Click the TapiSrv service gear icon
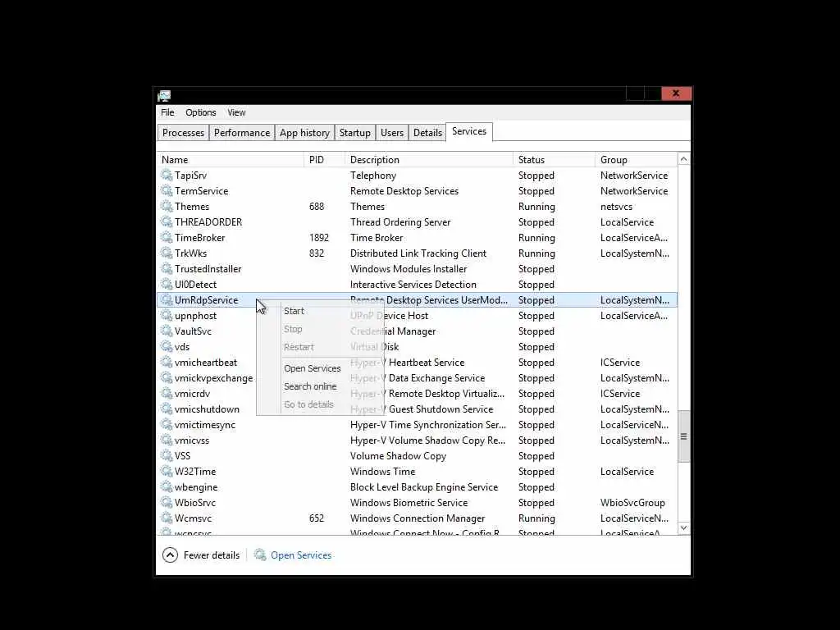This screenshot has height=630, width=840. pos(167,176)
